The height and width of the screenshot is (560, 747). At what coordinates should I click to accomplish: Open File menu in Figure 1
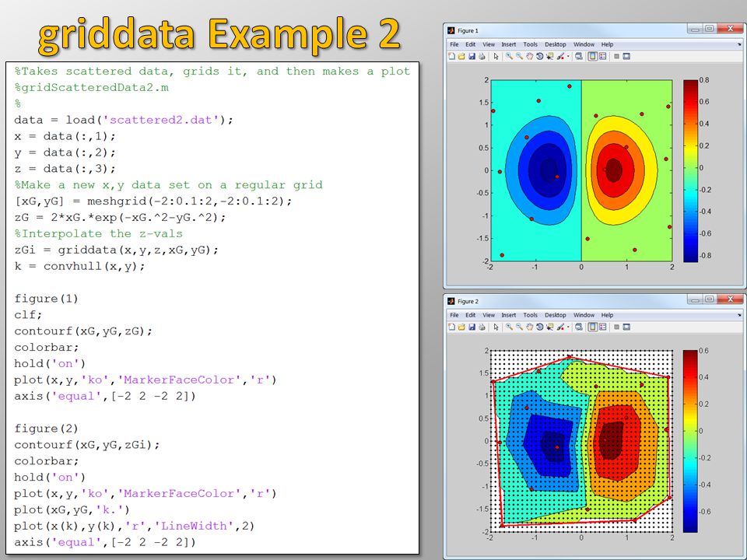point(454,44)
